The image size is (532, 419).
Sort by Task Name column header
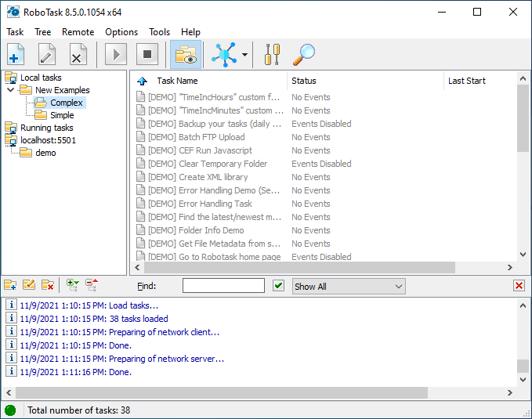[x=177, y=81]
